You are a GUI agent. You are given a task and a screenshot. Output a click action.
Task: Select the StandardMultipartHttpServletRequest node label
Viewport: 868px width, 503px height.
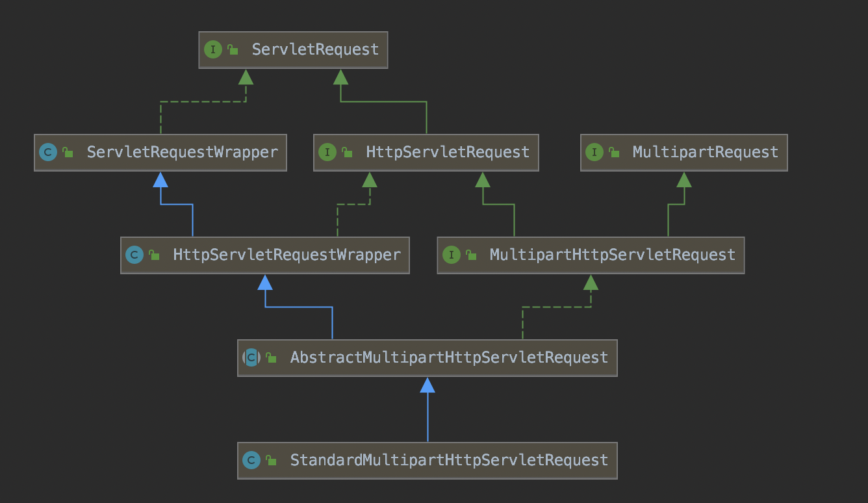click(449, 460)
